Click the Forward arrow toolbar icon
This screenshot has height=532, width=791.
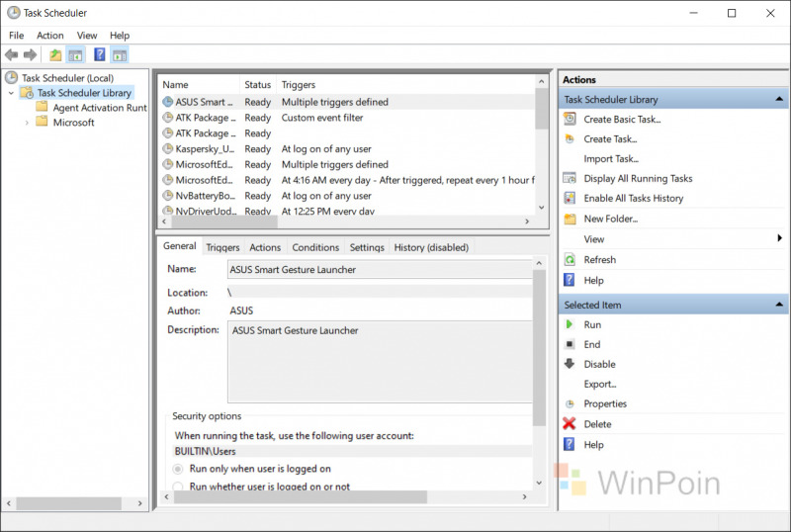pyautogui.click(x=30, y=54)
